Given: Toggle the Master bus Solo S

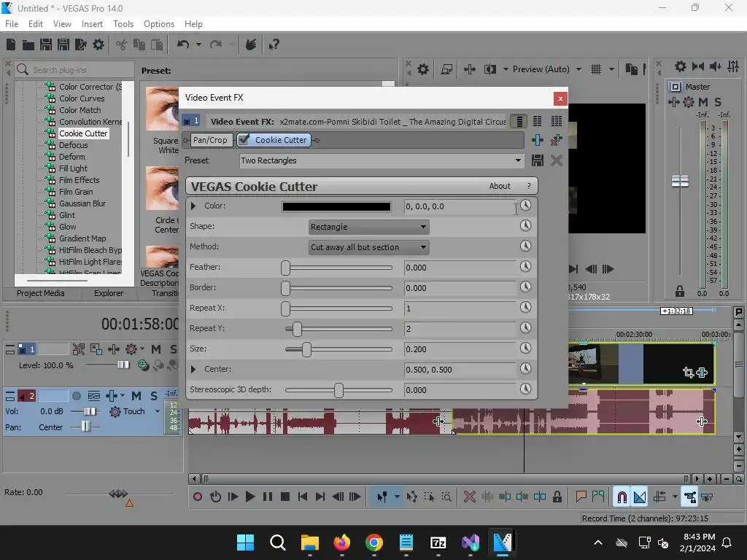Looking at the screenshot, I should point(718,102).
